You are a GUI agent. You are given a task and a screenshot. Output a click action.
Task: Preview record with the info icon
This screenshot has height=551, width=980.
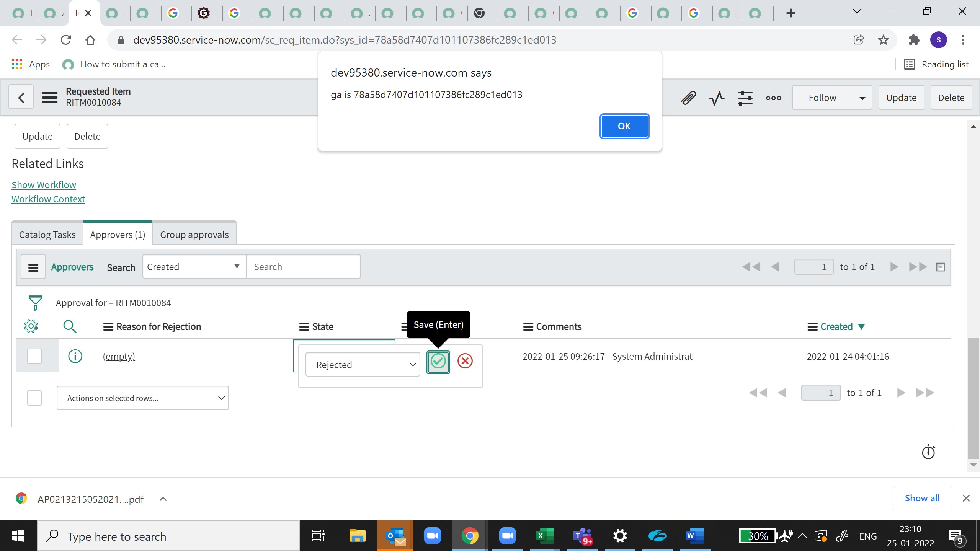click(75, 356)
